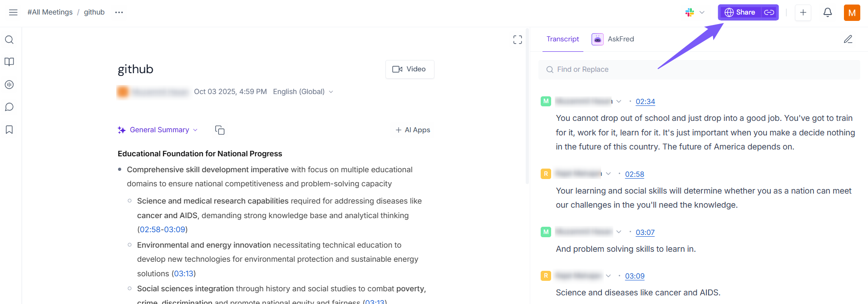The height and width of the screenshot is (304, 868).
Task: Expand the summary to fullscreen
Action: pyautogui.click(x=518, y=40)
